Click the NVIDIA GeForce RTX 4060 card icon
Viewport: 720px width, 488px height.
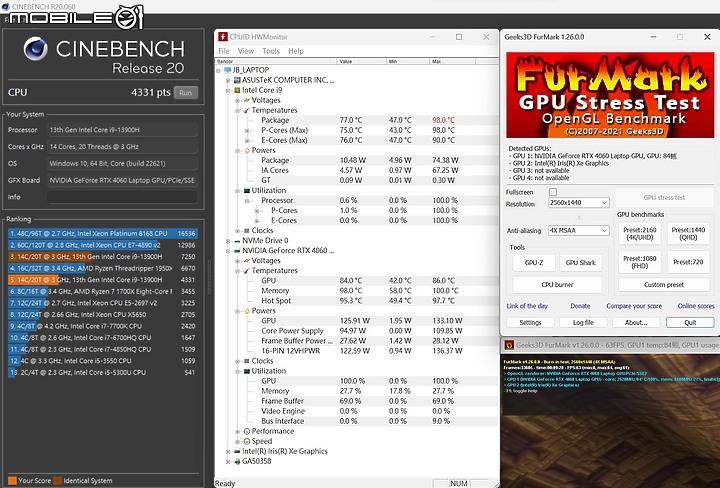(x=237, y=251)
